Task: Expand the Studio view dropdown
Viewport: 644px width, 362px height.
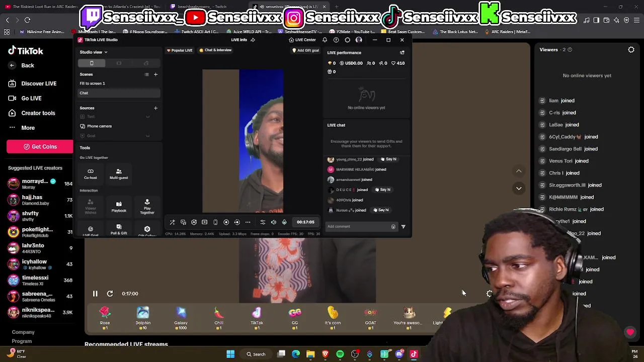Action: (x=94, y=52)
